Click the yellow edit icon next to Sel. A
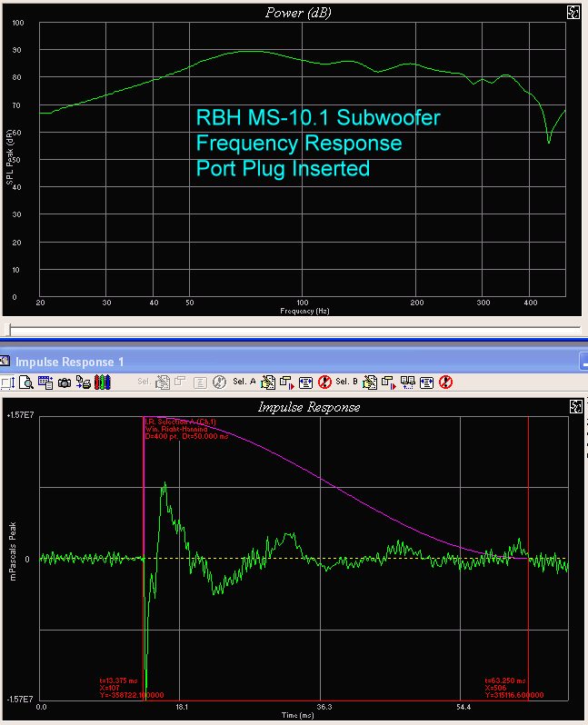The height and width of the screenshot is (725, 588). (x=268, y=382)
